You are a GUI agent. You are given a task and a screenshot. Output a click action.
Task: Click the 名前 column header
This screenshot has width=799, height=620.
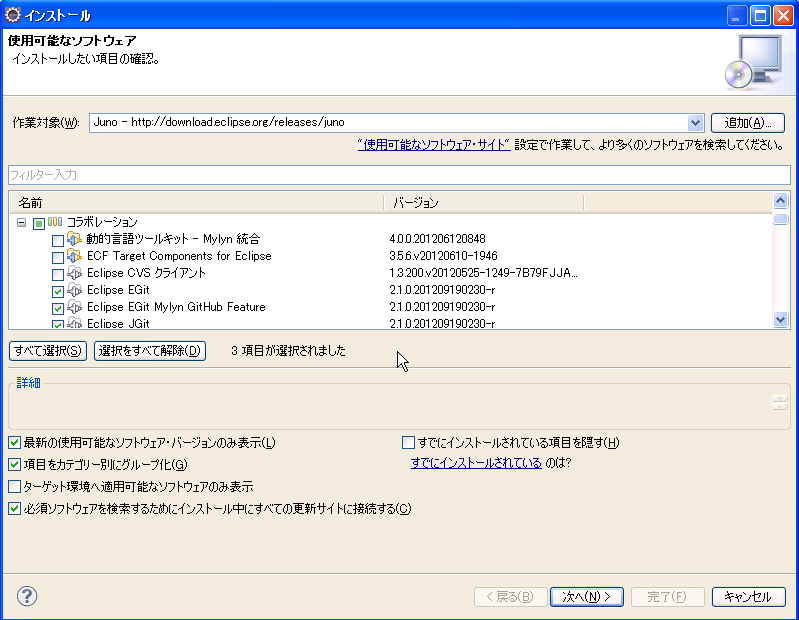click(x=196, y=203)
